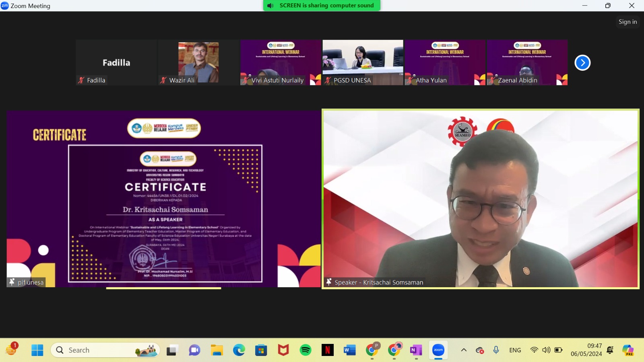Click the SCREEN is sharing computer sound banner
The height and width of the screenshot is (362, 644).
pos(322,6)
